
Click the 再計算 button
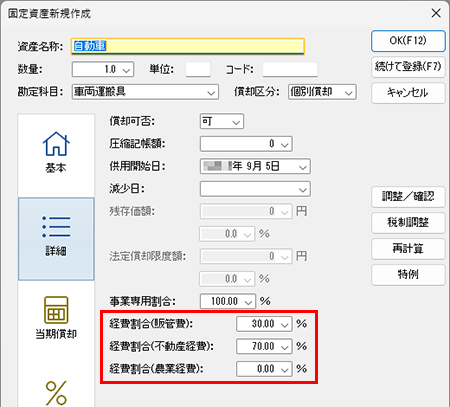(408, 249)
